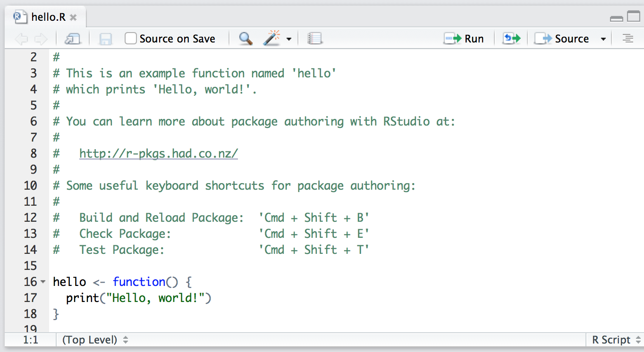Click the 'Cmd + Shift + B' shortcut text
Viewport: 644px width, 352px height.
[x=314, y=218]
